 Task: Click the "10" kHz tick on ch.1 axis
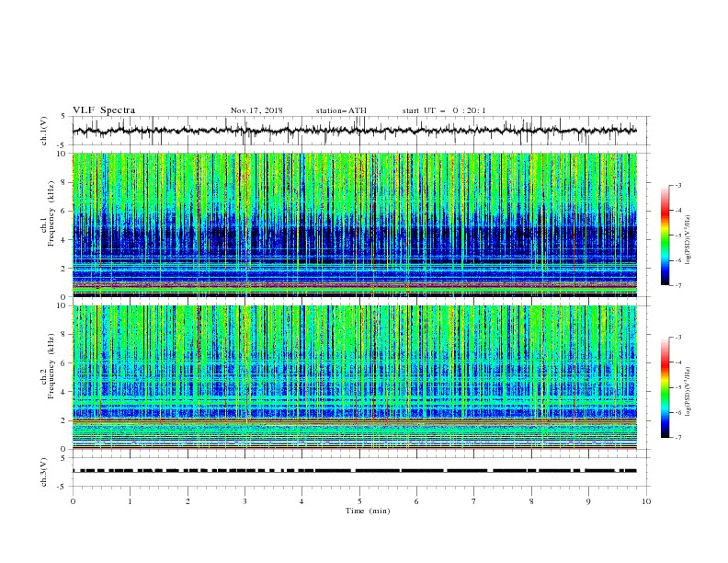coord(63,154)
